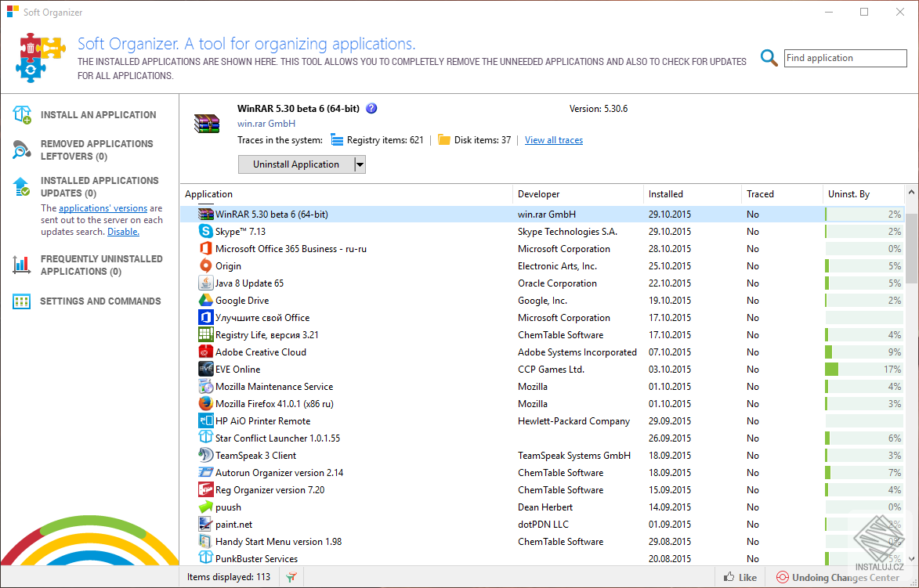Click the Disable link
Viewport: 919px width, 588px height.
[x=123, y=232]
